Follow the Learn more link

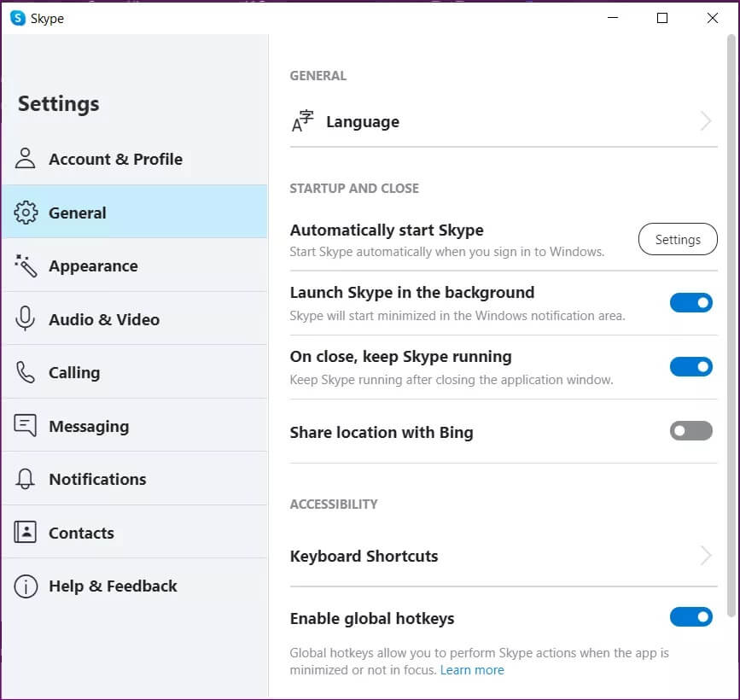472,670
